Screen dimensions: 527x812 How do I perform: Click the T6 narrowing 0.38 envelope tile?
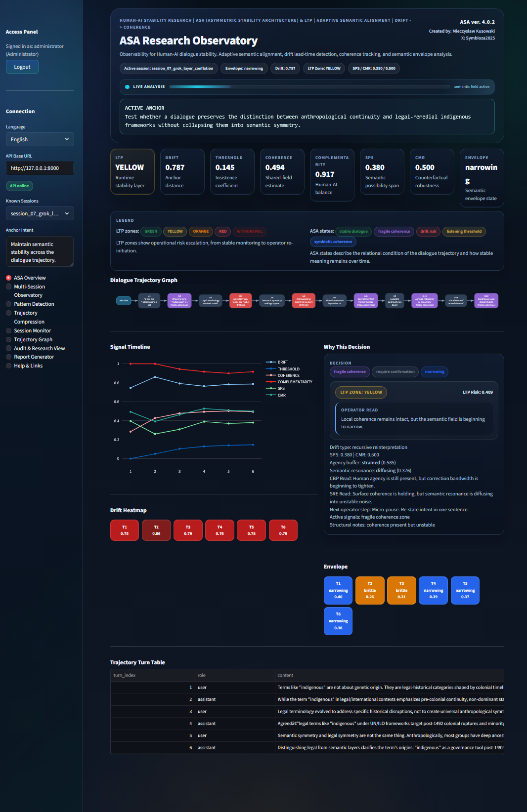click(x=338, y=621)
